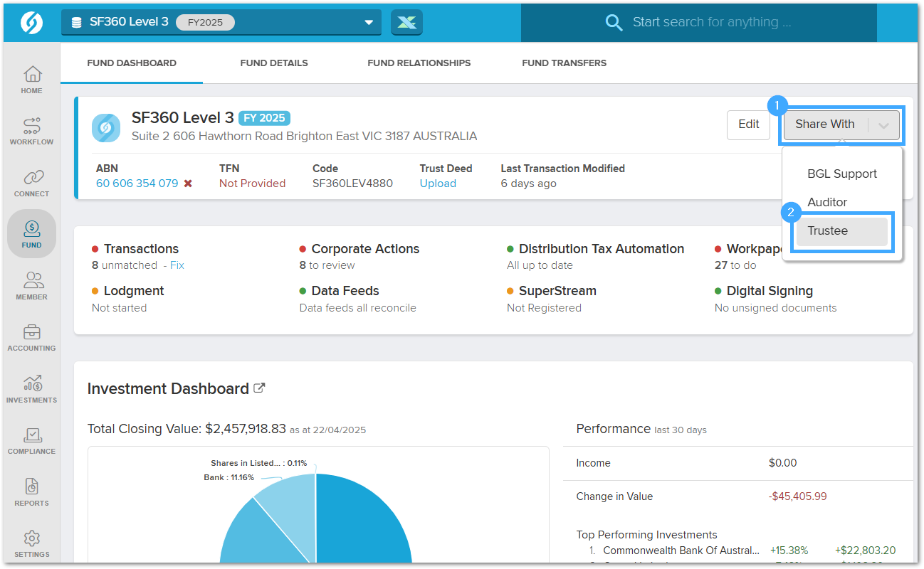The height and width of the screenshot is (569, 924).
Task: Open the SuperStream status item
Action: click(x=557, y=291)
